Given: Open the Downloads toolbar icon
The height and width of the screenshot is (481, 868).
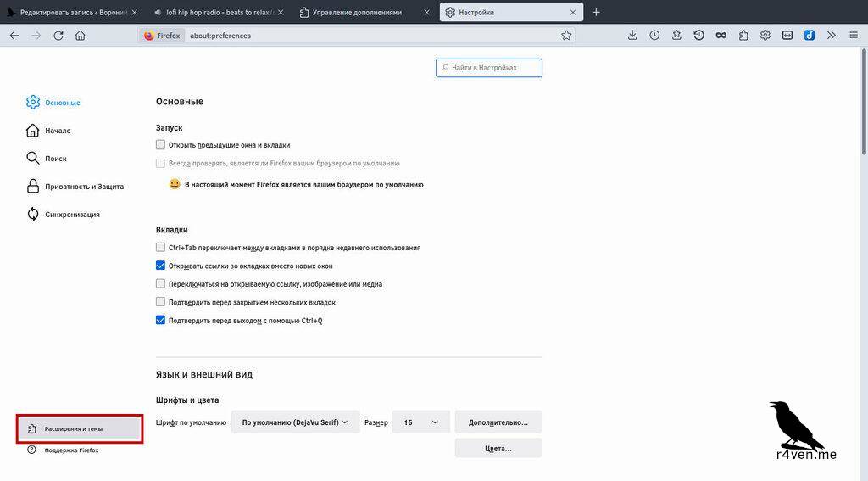Looking at the screenshot, I should pos(632,36).
